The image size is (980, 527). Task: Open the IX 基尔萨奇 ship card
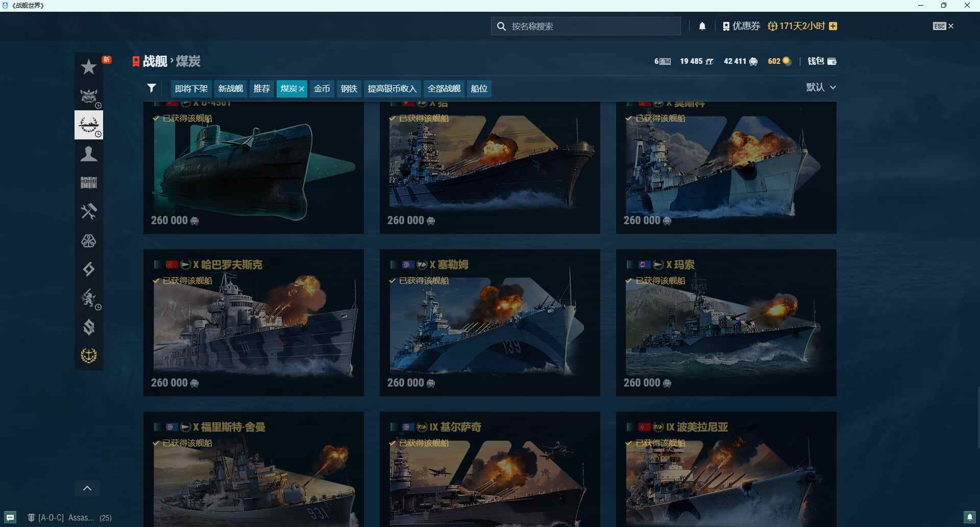490,469
